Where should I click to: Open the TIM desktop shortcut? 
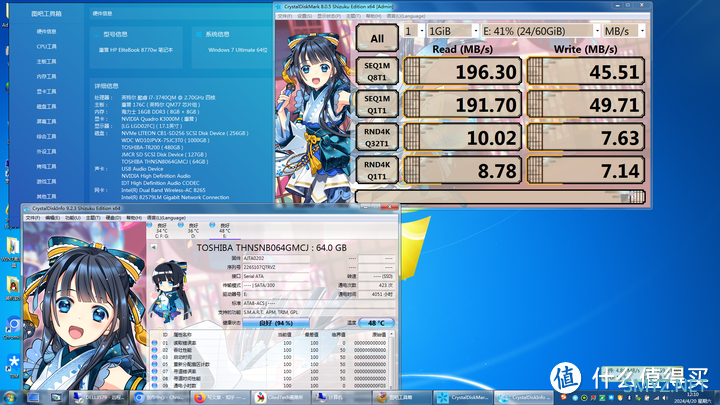tap(13, 366)
